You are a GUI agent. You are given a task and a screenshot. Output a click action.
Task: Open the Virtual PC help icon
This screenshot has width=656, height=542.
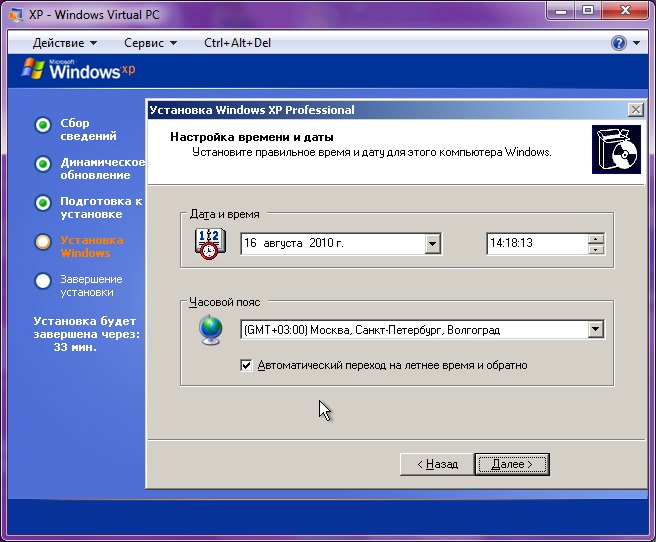tap(619, 43)
